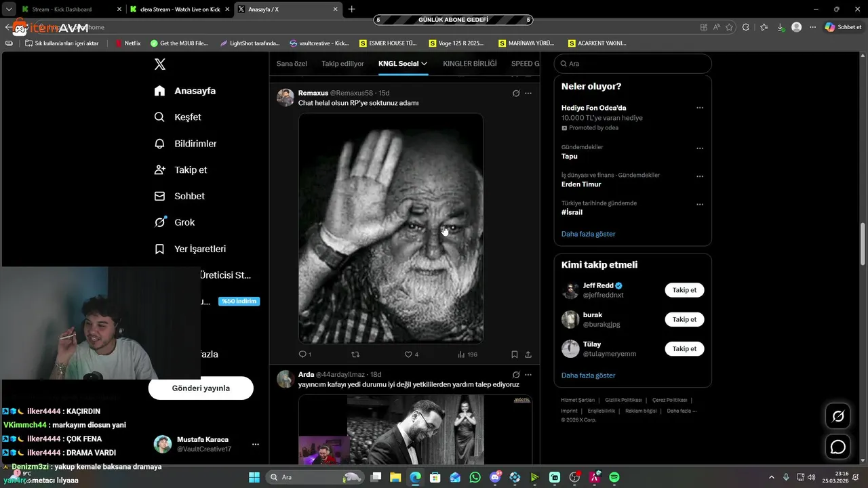Image resolution: width=868 pixels, height=488 pixels.
Task: Open the Jeff Redd profile avatar
Action: (570, 290)
